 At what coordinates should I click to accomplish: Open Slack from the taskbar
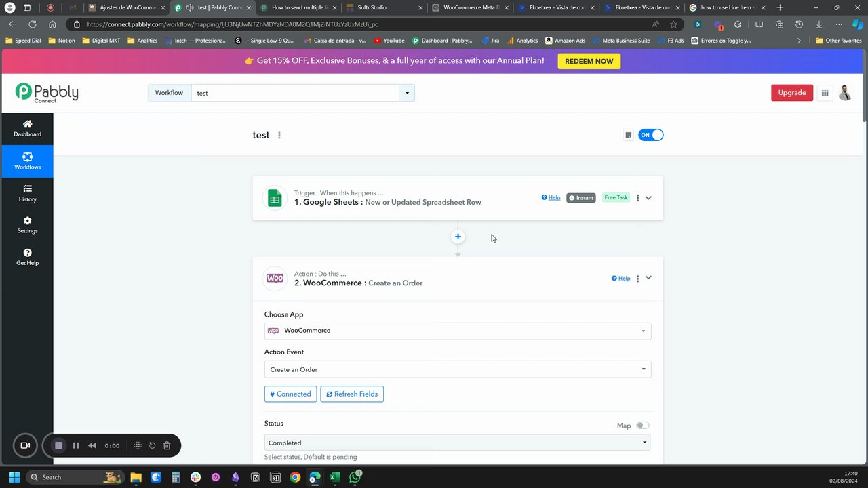[196, 477]
